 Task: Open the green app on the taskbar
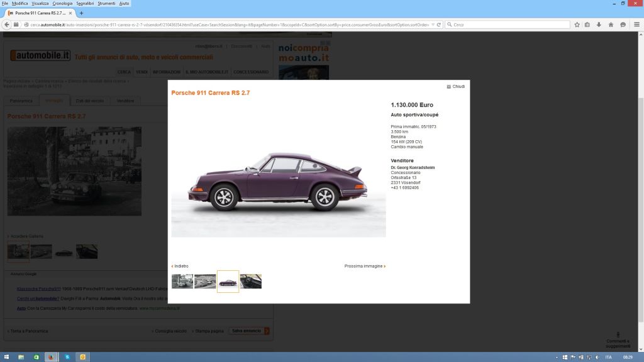[36, 357]
